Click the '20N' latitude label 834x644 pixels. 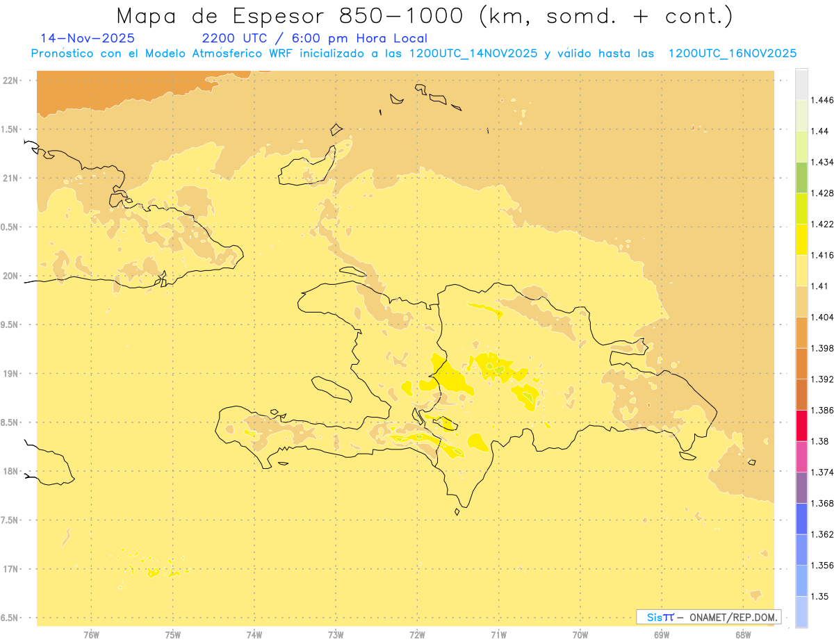coord(10,276)
